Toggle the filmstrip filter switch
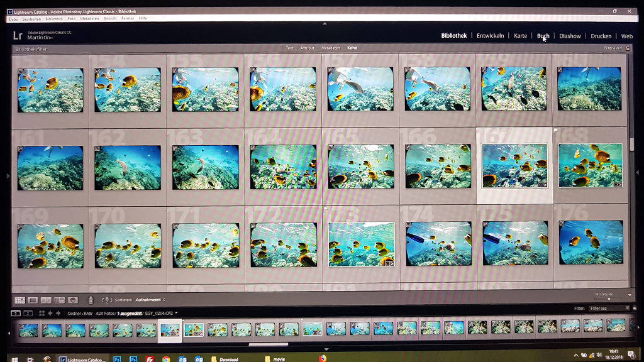The height and width of the screenshot is (362, 644). tap(633, 309)
